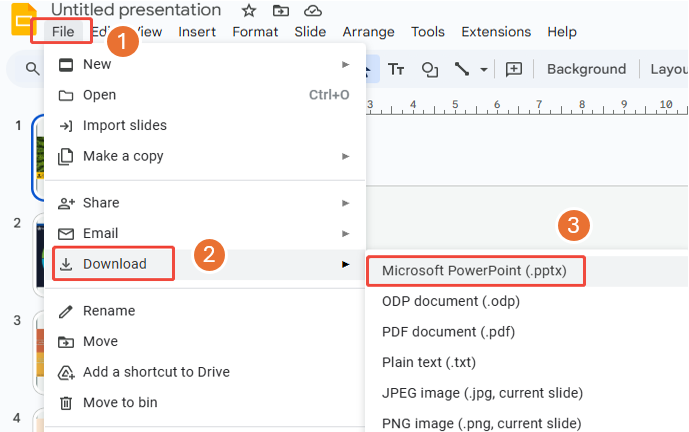The height and width of the screenshot is (432, 689).
Task: Check the cloud document status icon
Action: click(x=312, y=11)
